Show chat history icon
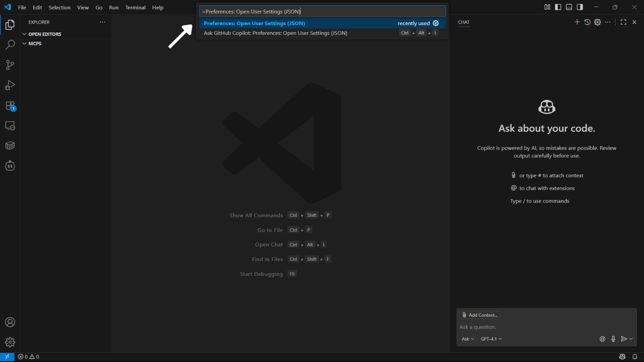This screenshot has width=644, height=362. (587, 22)
